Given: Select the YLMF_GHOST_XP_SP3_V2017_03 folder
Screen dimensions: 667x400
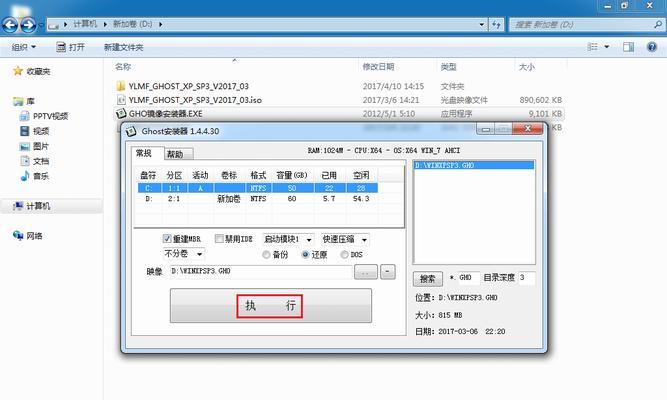Looking at the screenshot, I should [188, 86].
